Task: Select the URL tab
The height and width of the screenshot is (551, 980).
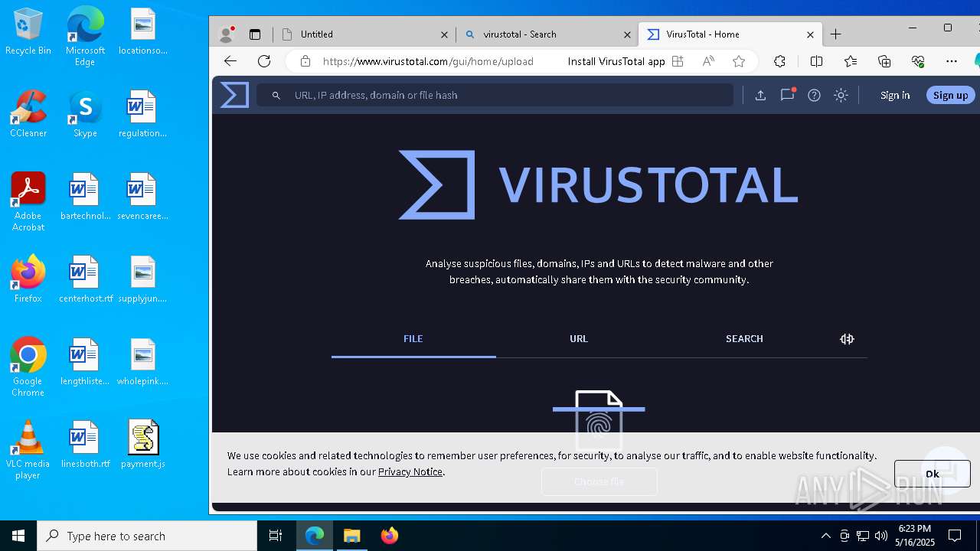Action: coord(579,338)
